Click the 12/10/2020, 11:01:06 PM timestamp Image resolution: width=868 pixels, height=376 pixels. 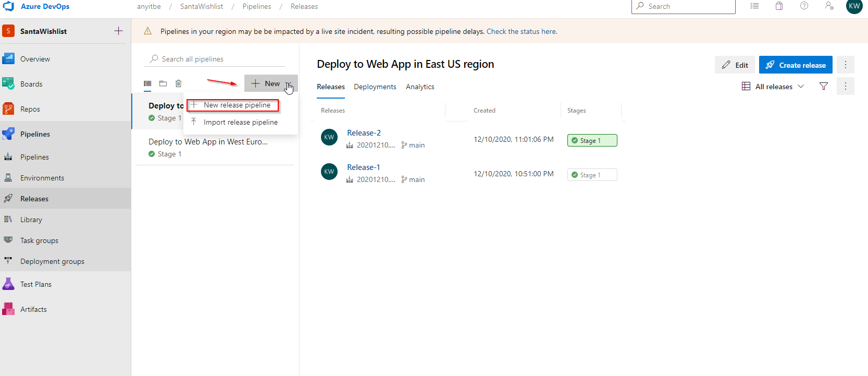[514, 139]
